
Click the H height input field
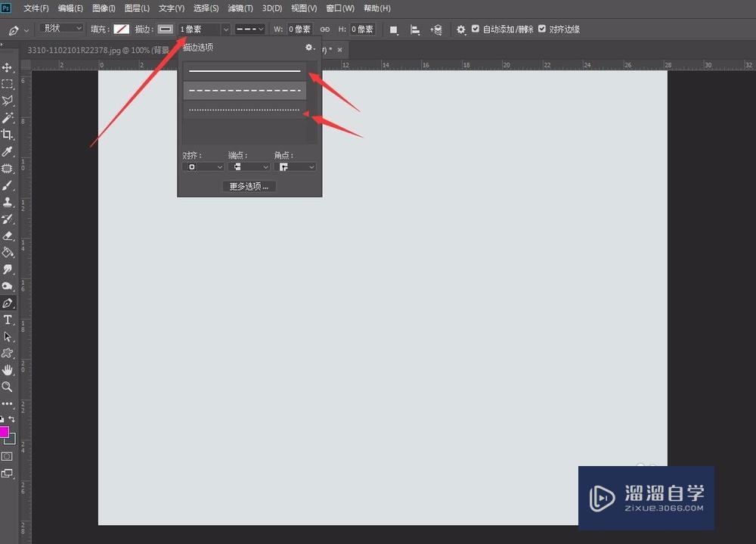[x=362, y=30]
